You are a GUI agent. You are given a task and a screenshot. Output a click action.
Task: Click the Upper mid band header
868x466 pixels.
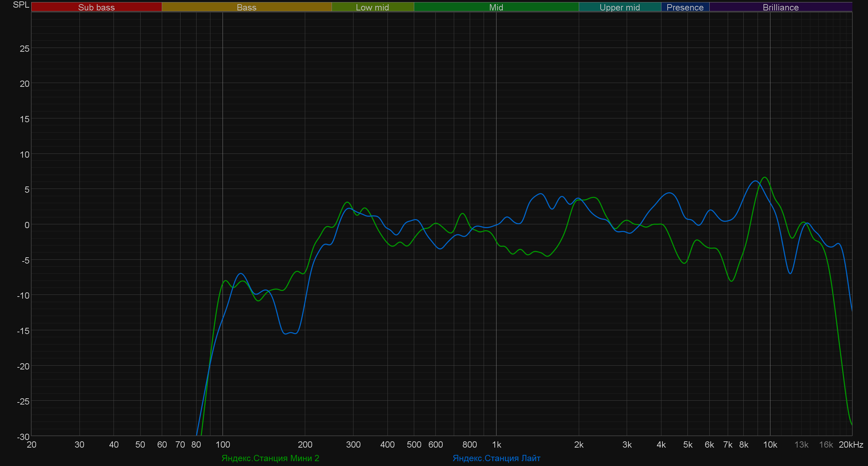click(619, 7)
